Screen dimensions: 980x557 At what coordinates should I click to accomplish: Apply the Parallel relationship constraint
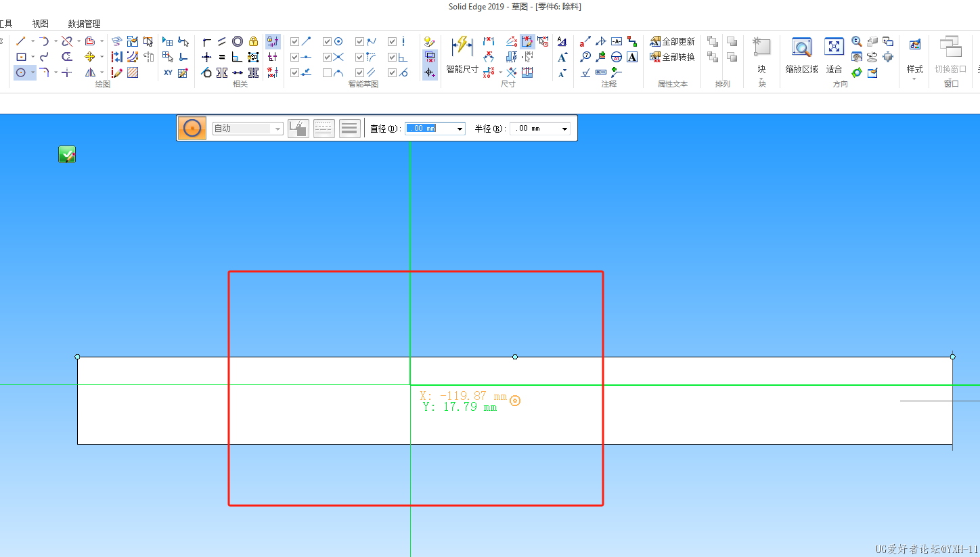(222, 41)
